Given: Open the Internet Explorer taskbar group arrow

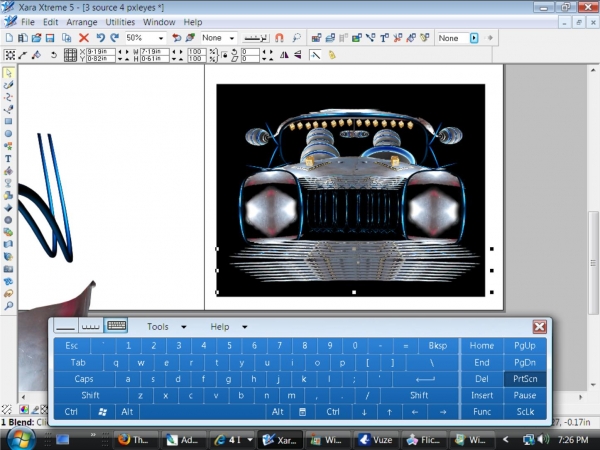Looking at the screenshot, I should pyautogui.click(x=250, y=440).
